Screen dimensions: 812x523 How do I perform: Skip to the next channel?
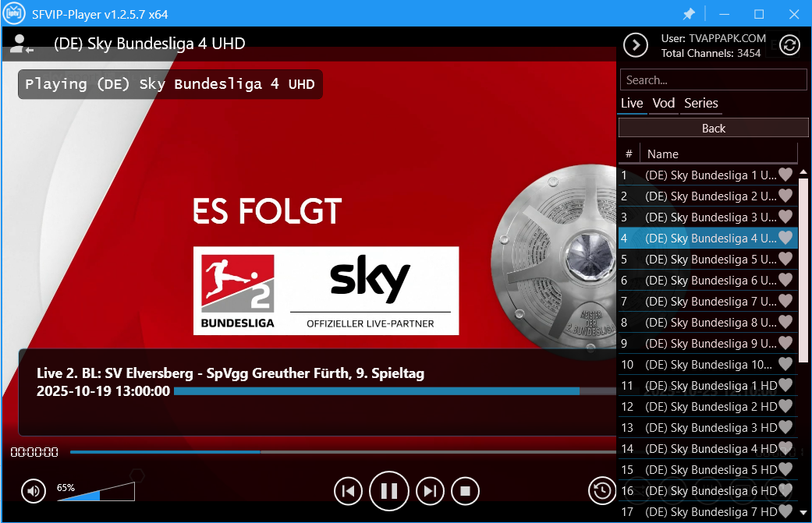430,490
